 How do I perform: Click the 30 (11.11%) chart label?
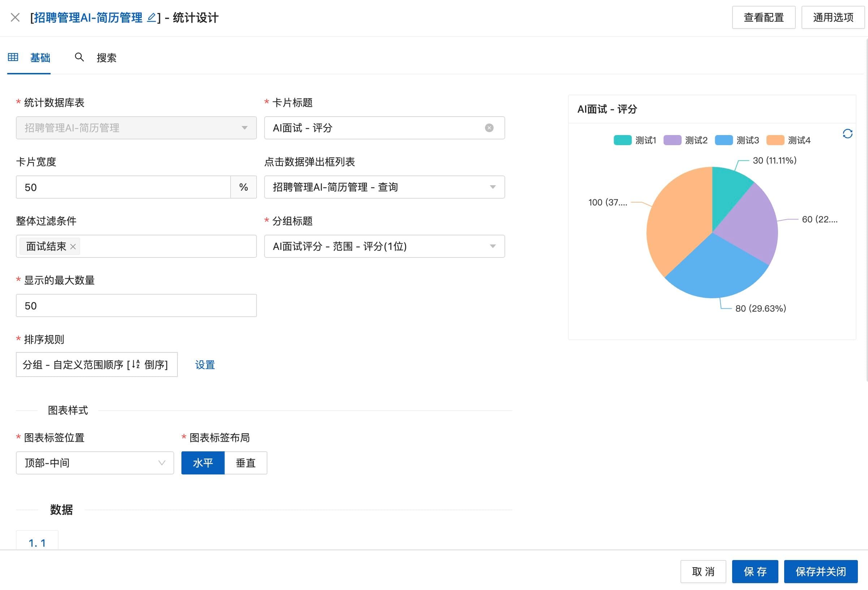click(x=775, y=160)
